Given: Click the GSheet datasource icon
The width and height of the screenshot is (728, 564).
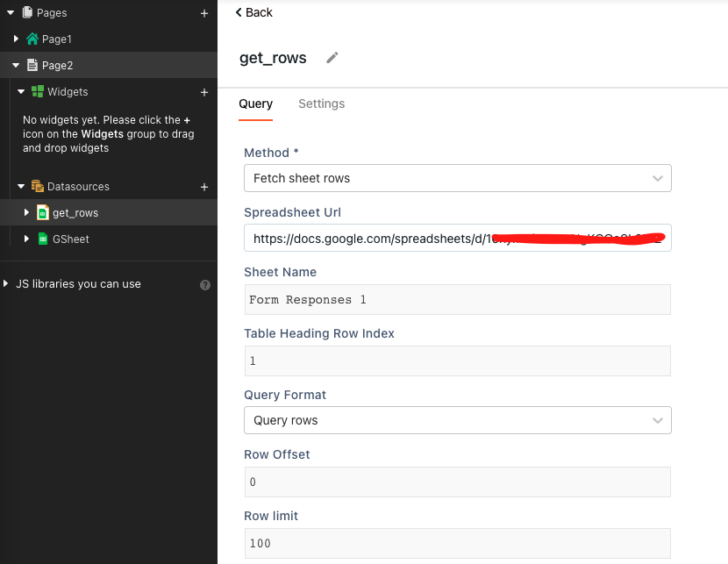Looking at the screenshot, I should point(42,239).
